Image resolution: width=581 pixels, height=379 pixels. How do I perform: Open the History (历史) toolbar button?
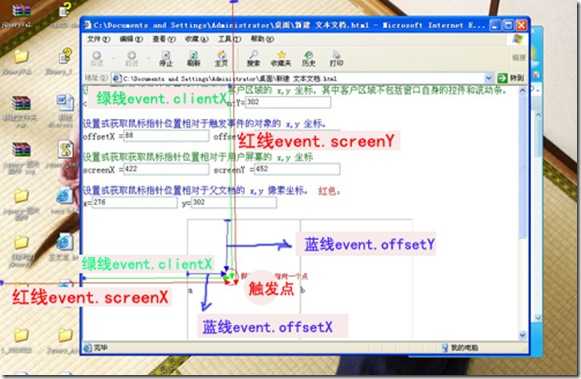(309, 59)
